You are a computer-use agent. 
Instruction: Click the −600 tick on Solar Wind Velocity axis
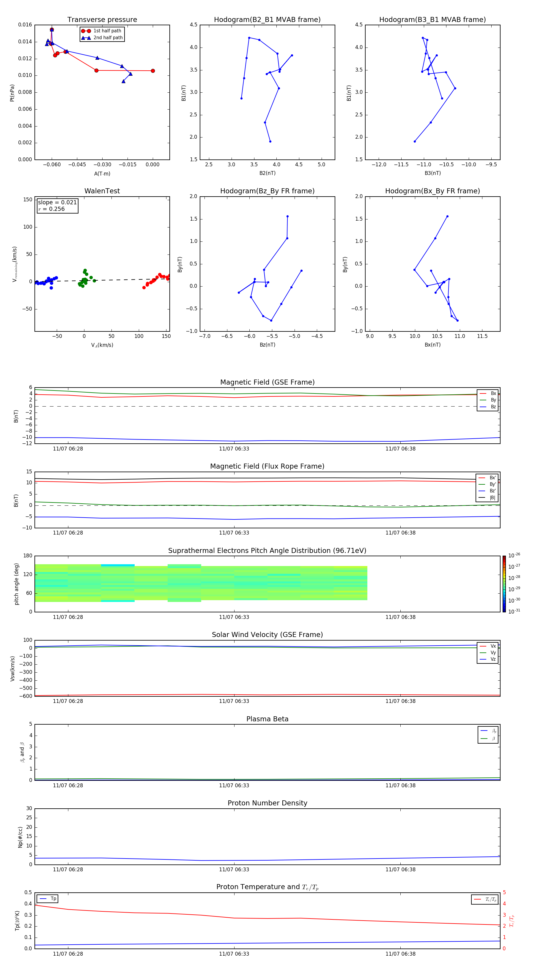click(x=25, y=696)
